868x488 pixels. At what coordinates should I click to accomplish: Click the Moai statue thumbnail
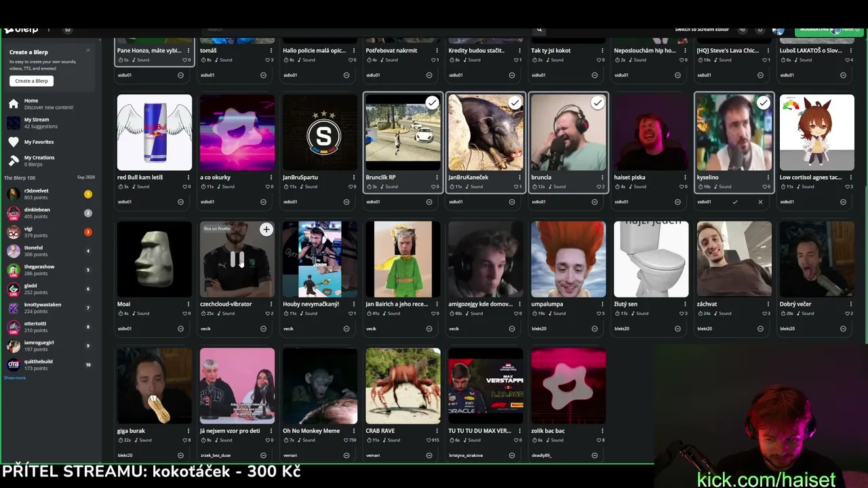coord(155,259)
